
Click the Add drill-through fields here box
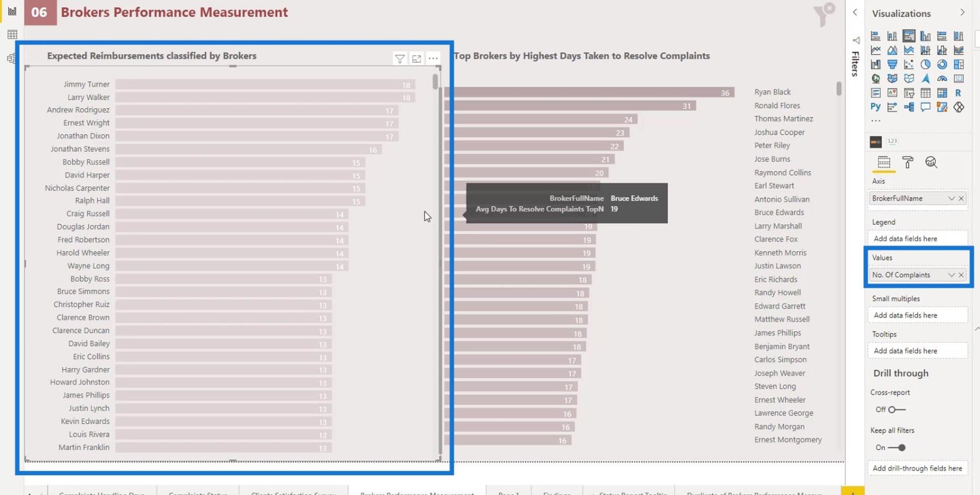(x=917, y=468)
